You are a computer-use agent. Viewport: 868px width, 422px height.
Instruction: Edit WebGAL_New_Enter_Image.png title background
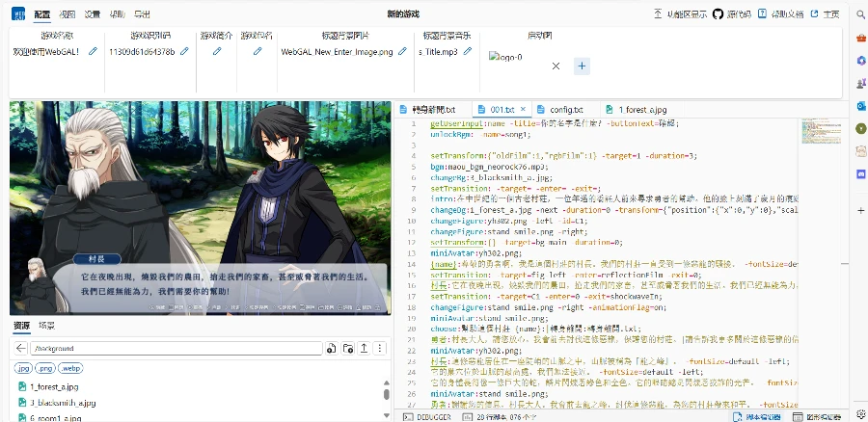402,51
